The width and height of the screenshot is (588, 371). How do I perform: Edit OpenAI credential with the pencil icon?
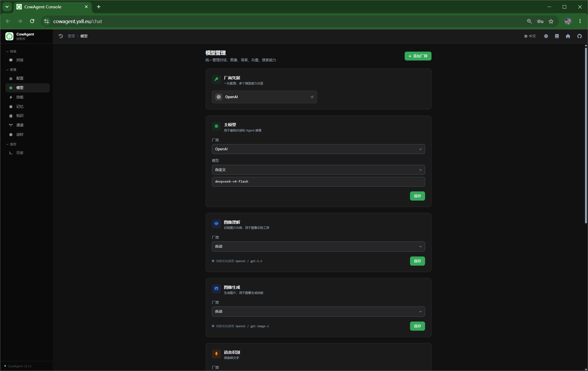pyautogui.click(x=312, y=97)
